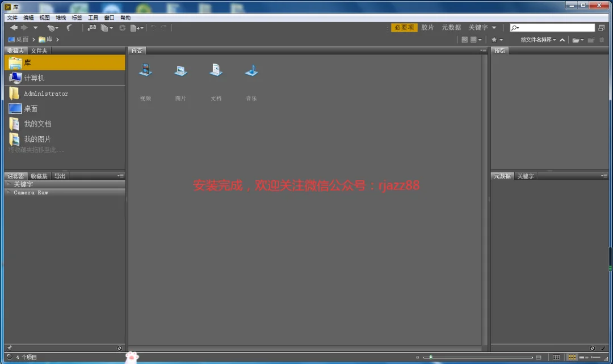Click the delete item trash icon
The image size is (613, 364).
(602, 40)
